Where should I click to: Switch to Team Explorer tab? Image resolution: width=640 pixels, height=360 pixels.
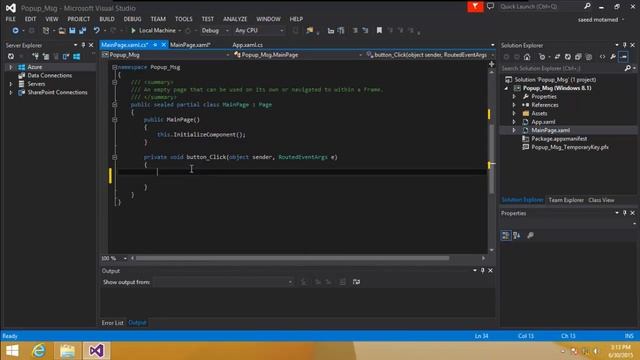(x=566, y=200)
